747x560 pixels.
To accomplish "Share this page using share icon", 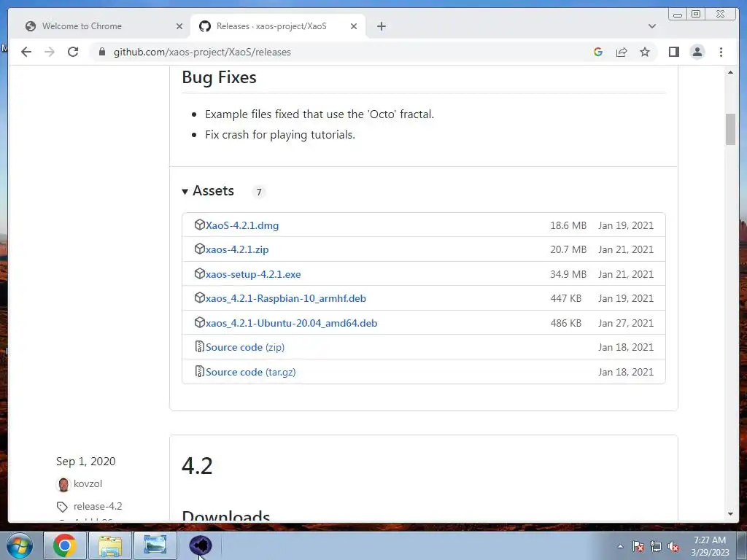I will [x=622, y=52].
